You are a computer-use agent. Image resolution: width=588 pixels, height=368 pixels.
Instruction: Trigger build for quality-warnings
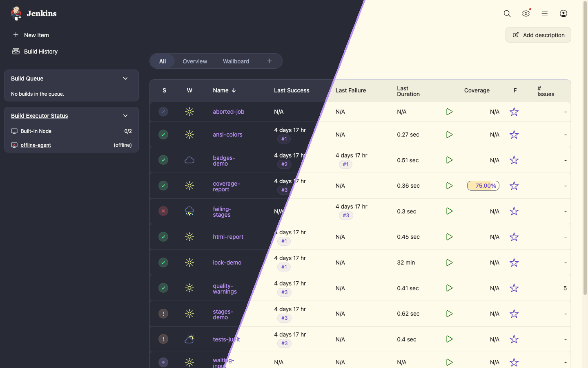[449, 288]
